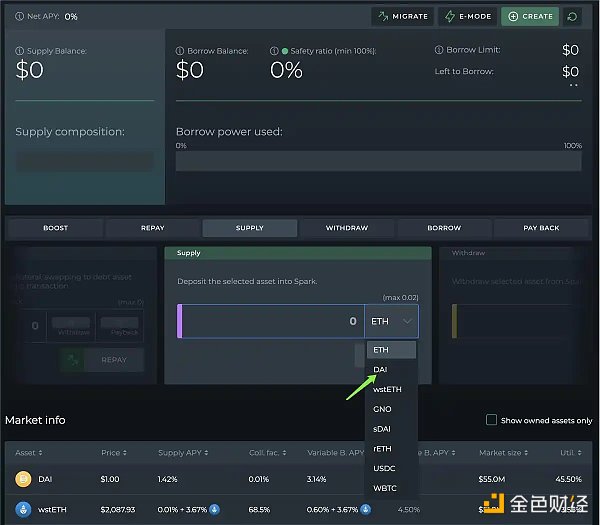
Task: Open E-Mode settings
Action: (468, 16)
